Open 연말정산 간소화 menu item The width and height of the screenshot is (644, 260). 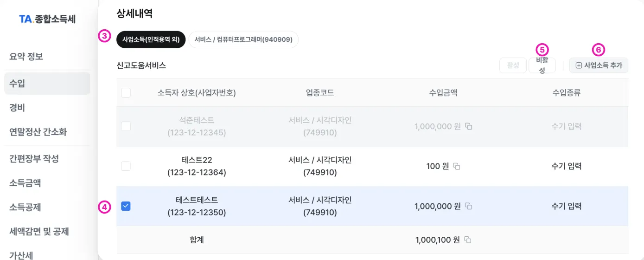[x=38, y=132]
